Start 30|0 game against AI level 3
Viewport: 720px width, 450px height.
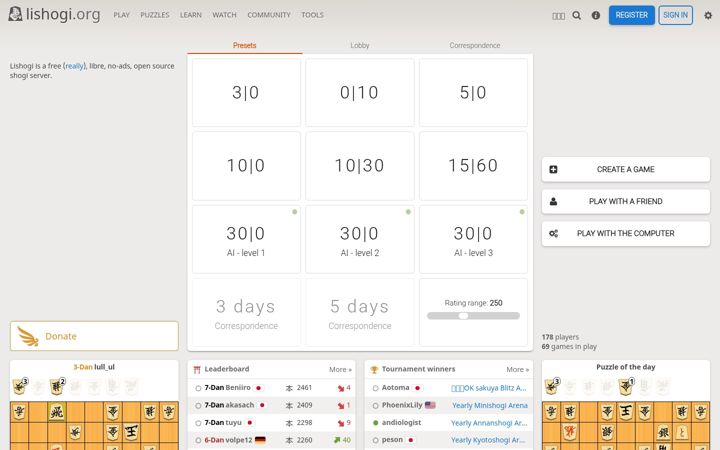pos(473,239)
